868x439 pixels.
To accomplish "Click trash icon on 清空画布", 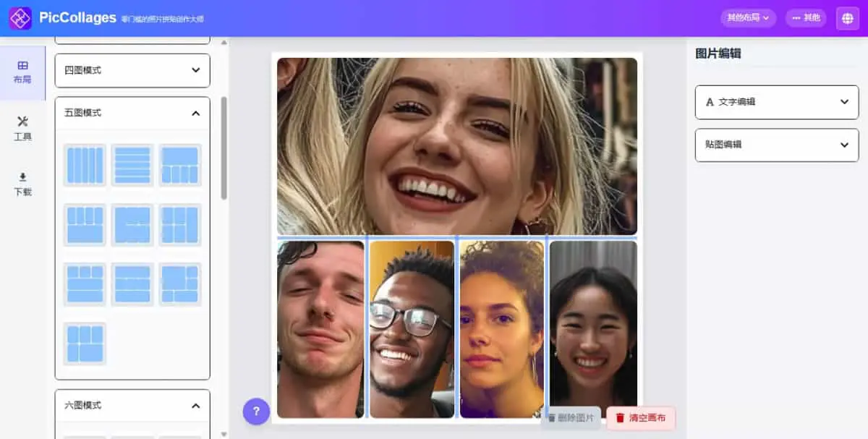I will click(x=620, y=418).
